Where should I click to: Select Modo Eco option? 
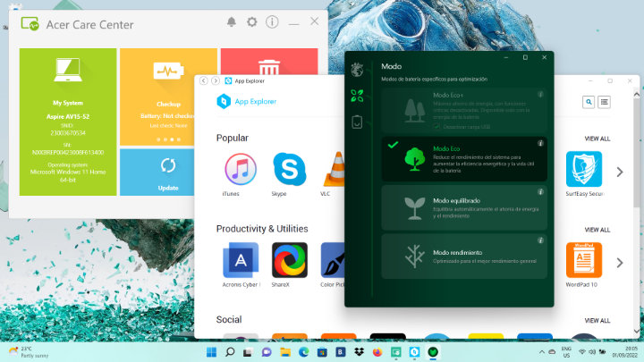464,159
